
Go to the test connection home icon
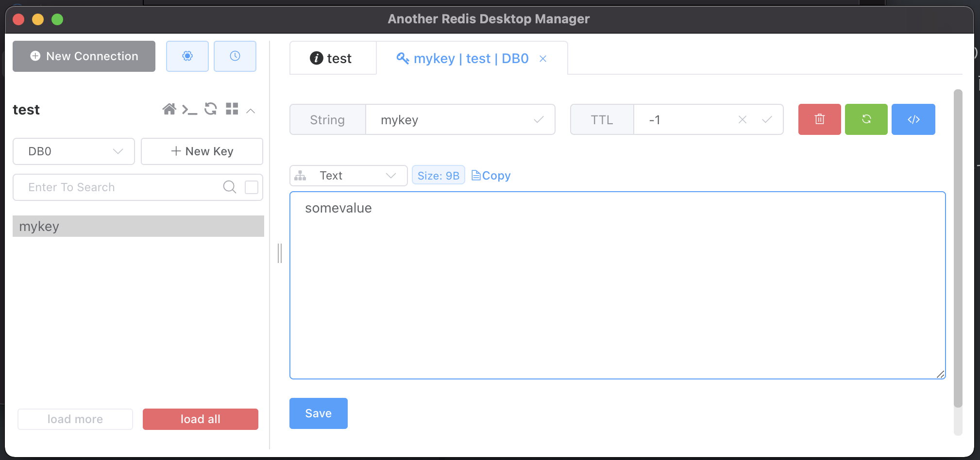(169, 109)
